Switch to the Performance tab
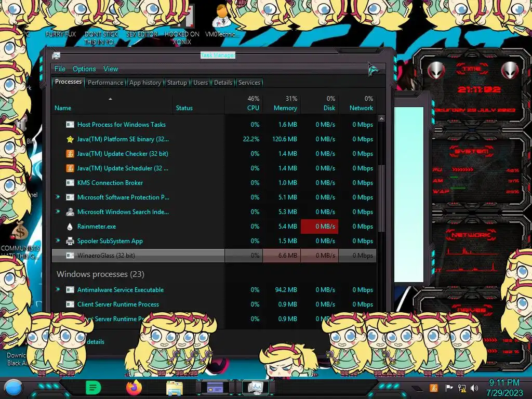The image size is (532, 399). click(x=105, y=83)
